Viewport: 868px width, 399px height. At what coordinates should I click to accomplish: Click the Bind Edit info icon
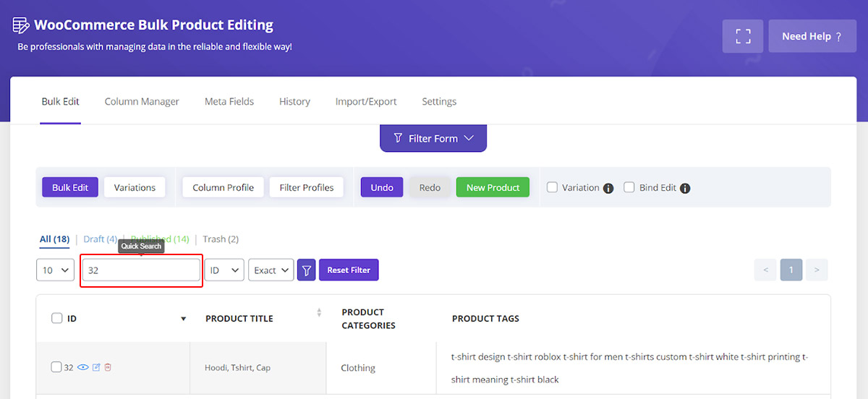685,188
